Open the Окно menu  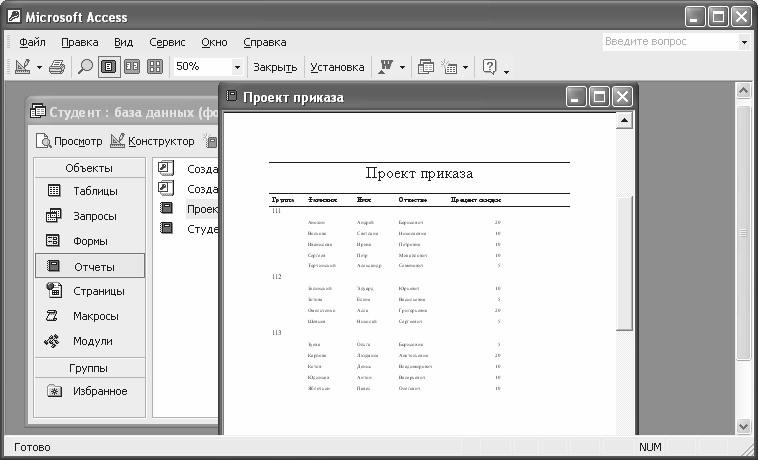pyautogui.click(x=214, y=42)
